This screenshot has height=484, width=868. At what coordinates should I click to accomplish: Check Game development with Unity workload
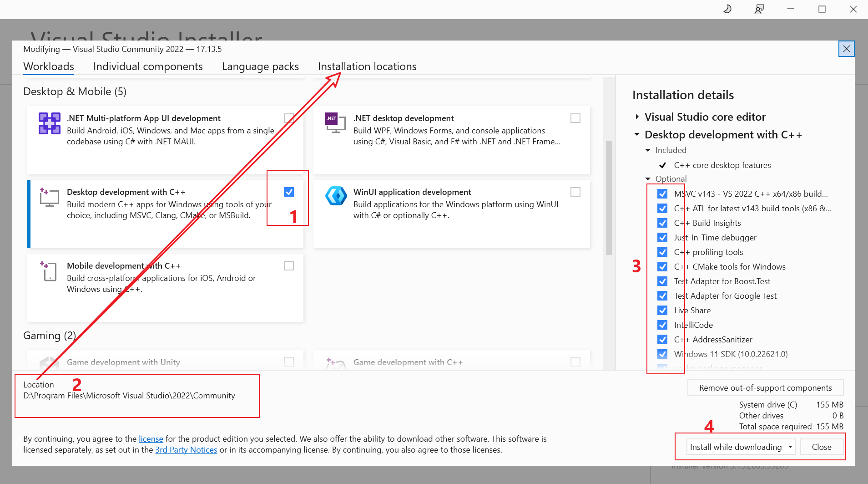[289, 362]
